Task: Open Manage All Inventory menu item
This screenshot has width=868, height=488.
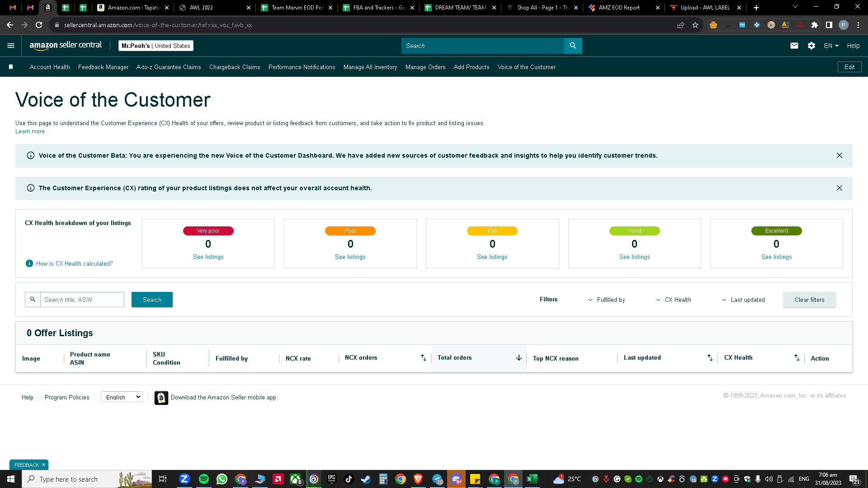Action: pos(370,67)
